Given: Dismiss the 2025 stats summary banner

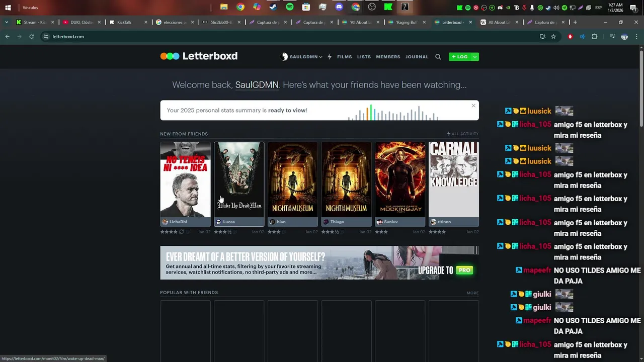Looking at the screenshot, I should pyautogui.click(x=473, y=106).
